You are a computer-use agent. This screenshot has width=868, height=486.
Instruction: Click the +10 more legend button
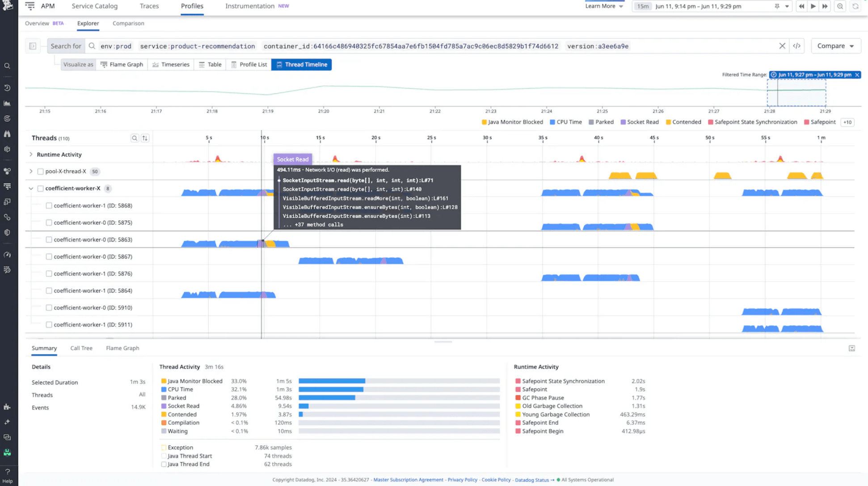click(x=847, y=122)
